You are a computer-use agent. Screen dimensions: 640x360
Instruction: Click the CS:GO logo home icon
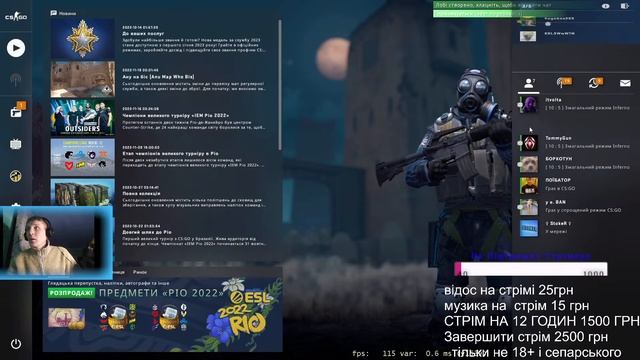16,17
